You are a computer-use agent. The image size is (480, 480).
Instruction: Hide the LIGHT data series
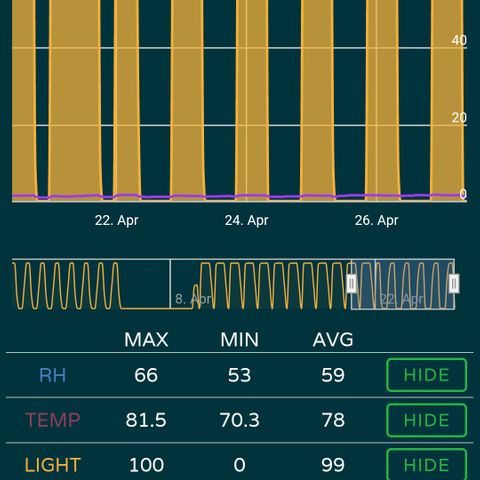pyautogui.click(x=426, y=465)
